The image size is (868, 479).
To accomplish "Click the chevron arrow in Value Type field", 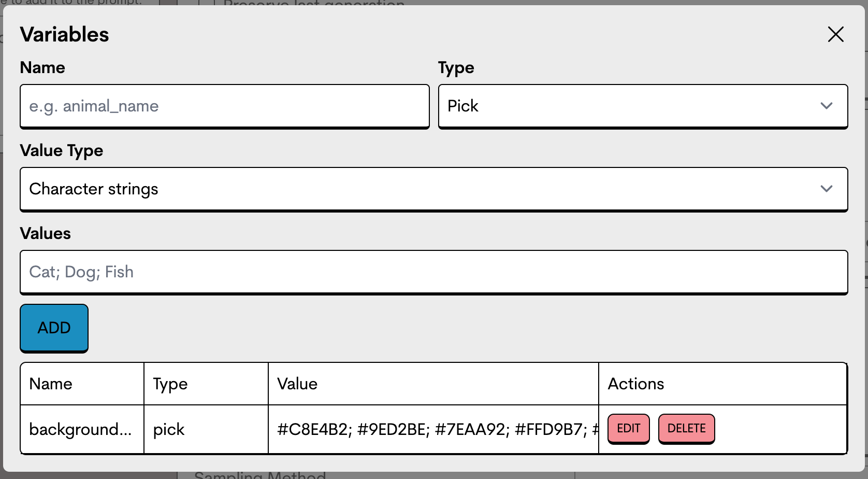I will 826,189.
